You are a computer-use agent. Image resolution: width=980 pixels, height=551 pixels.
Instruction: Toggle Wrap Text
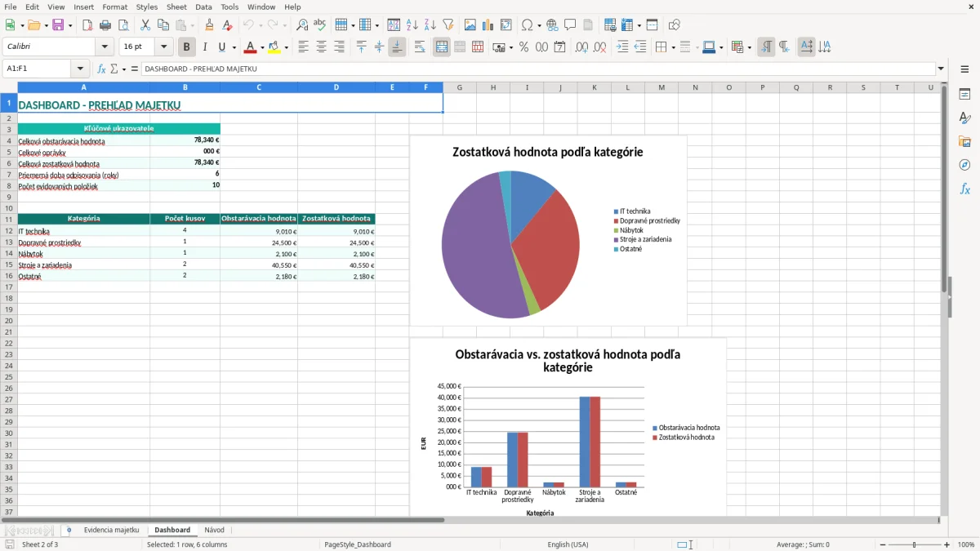coord(420,47)
